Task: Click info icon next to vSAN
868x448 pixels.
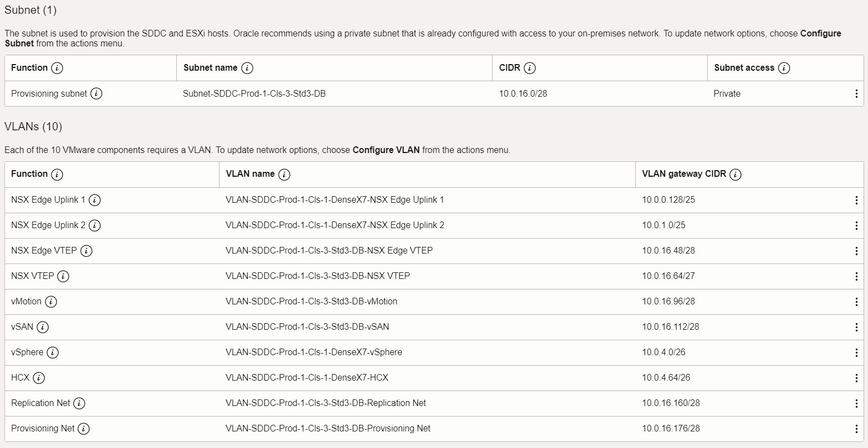Action: tap(43, 327)
